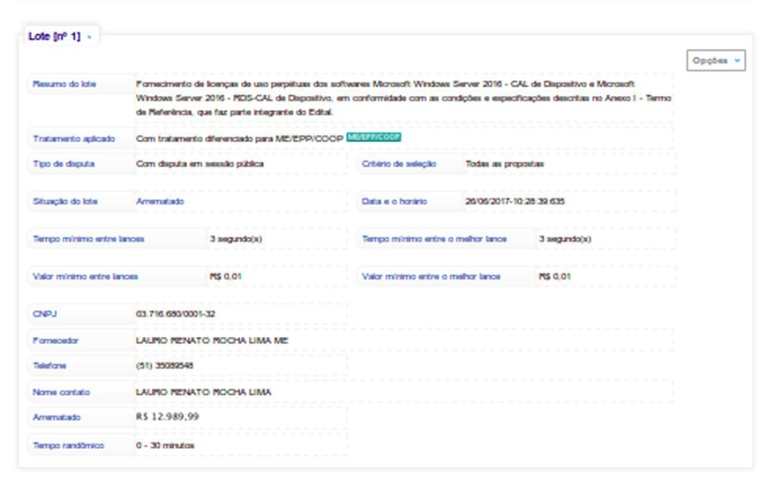Viewport: 768px width, 486px height.
Task: Click the Tempo randômico 0 - 30 minutos value
Action: pos(165,444)
